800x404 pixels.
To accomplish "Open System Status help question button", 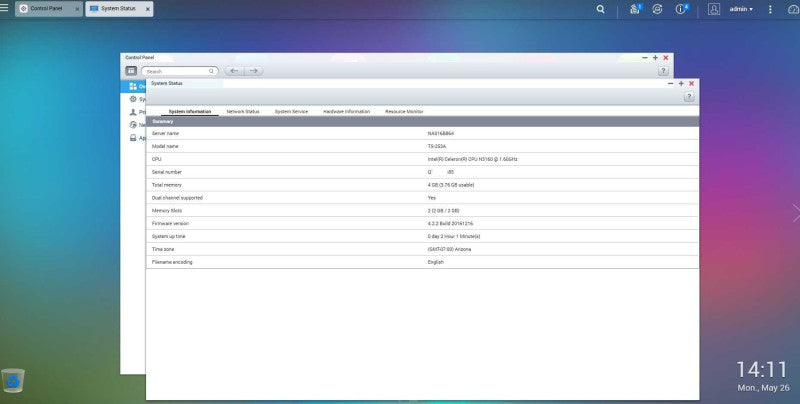I will [689, 97].
